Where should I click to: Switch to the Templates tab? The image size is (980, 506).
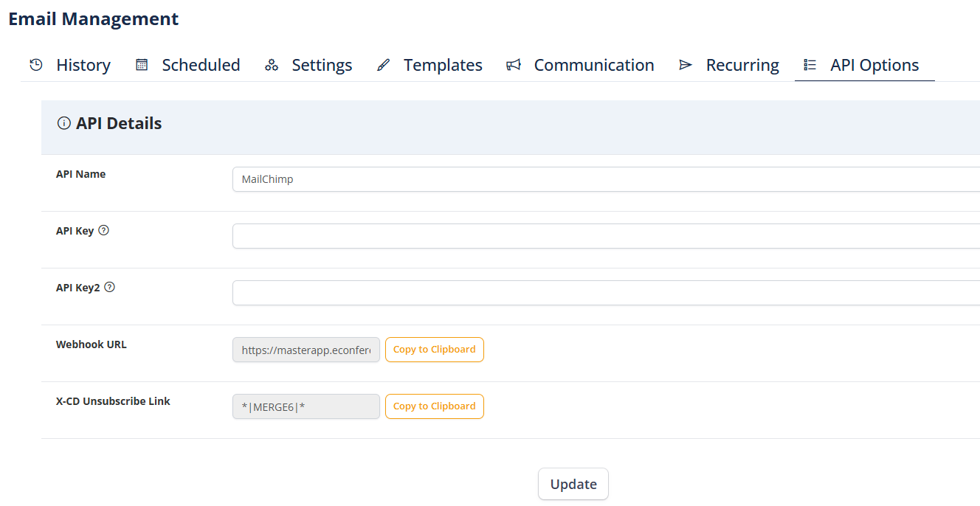click(442, 65)
